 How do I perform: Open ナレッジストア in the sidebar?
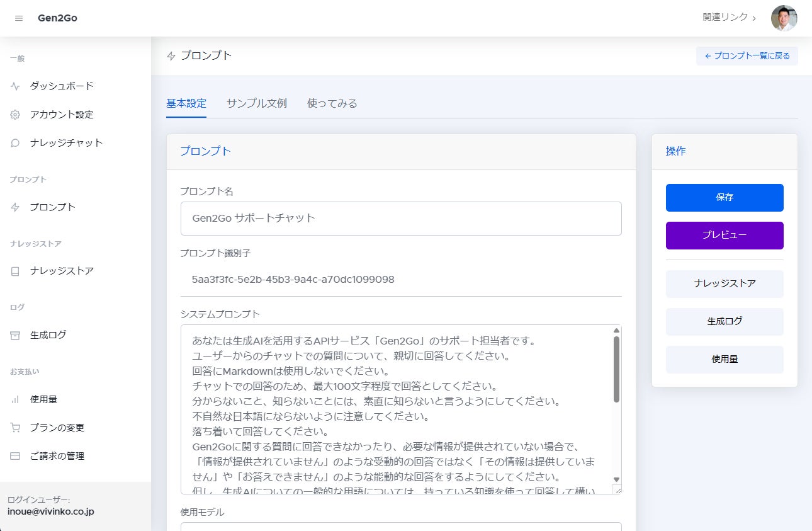pos(62,271)
